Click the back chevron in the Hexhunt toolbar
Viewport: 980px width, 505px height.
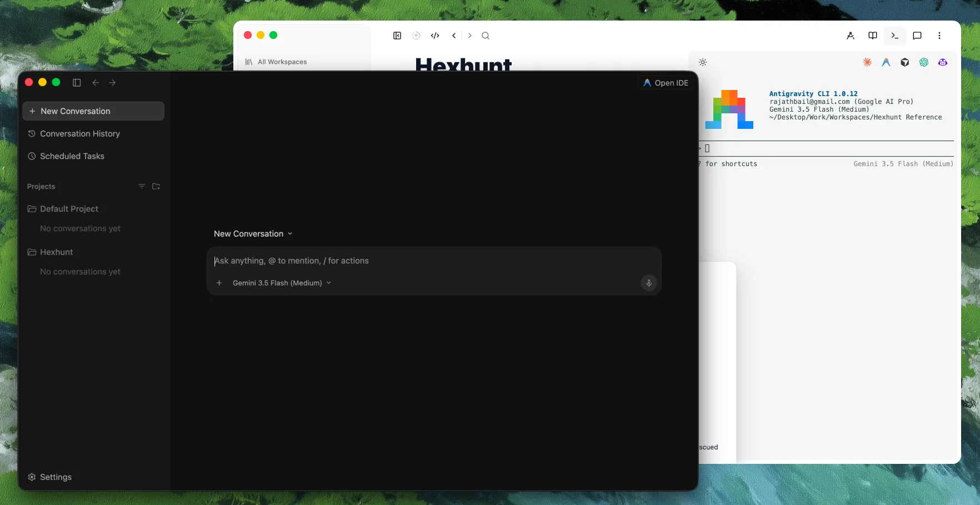coord(454,36)
